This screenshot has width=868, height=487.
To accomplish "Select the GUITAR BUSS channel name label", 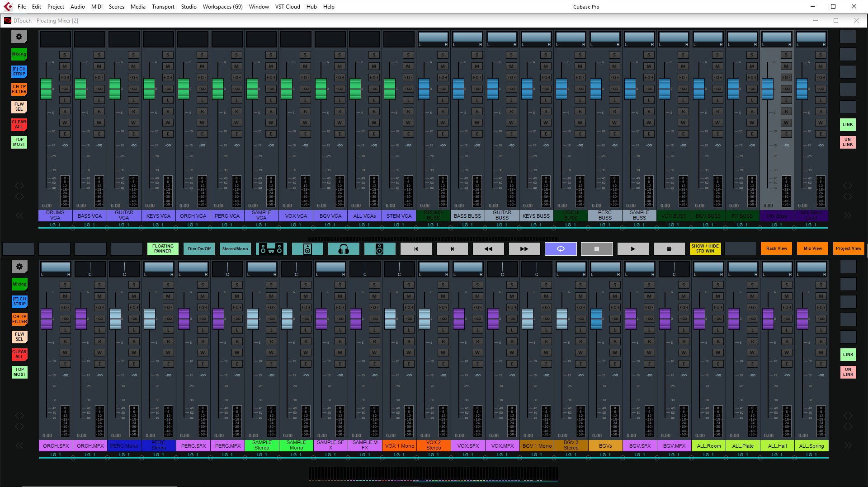I will [502, 215].
